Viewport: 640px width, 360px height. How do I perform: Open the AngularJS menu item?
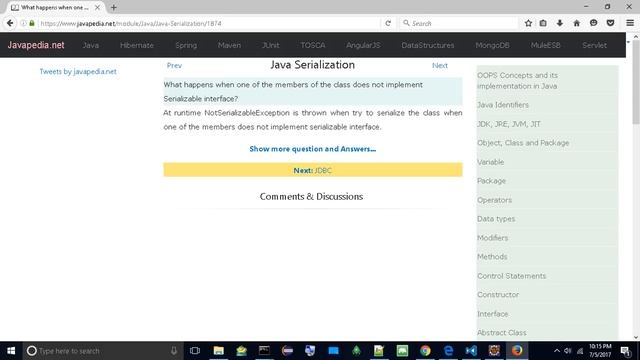[x=363, y=45]
